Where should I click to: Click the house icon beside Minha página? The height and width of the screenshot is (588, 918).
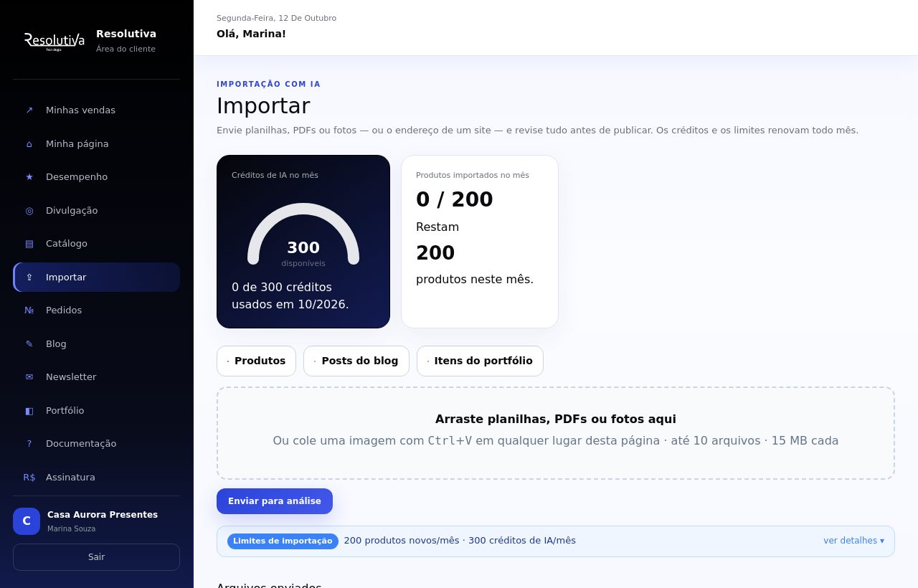coord(29,143)
